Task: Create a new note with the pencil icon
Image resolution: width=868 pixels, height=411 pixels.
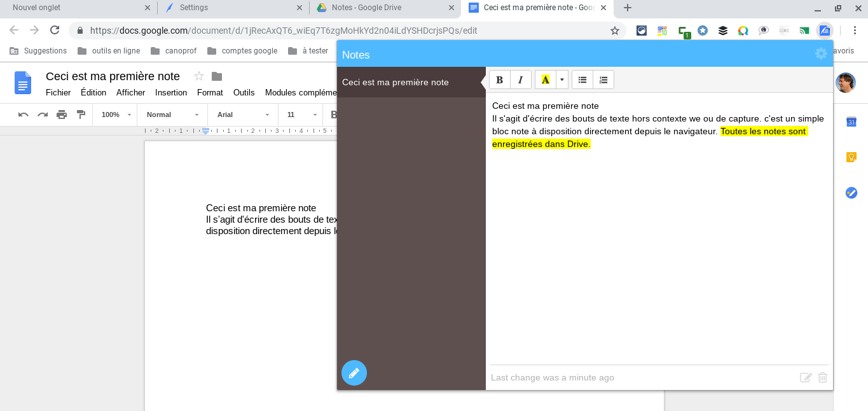Action: tap(354, 373)
